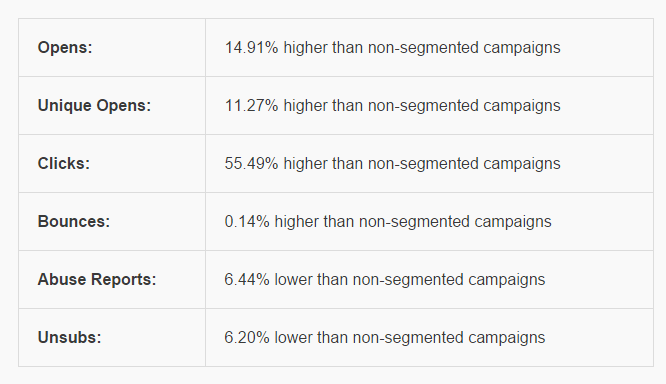This screenshot has width=666, height=384.
Task: Click the Unique Opens: label
Action: (x=94, y=105)
